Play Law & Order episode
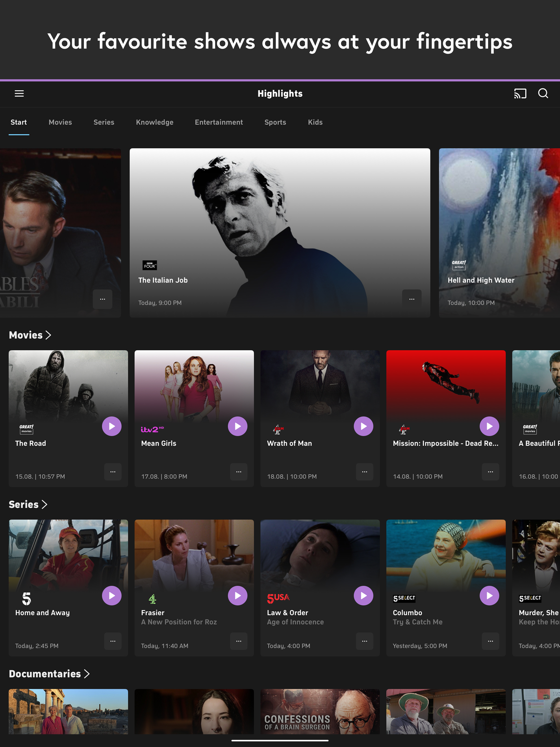 coord(364,596)
